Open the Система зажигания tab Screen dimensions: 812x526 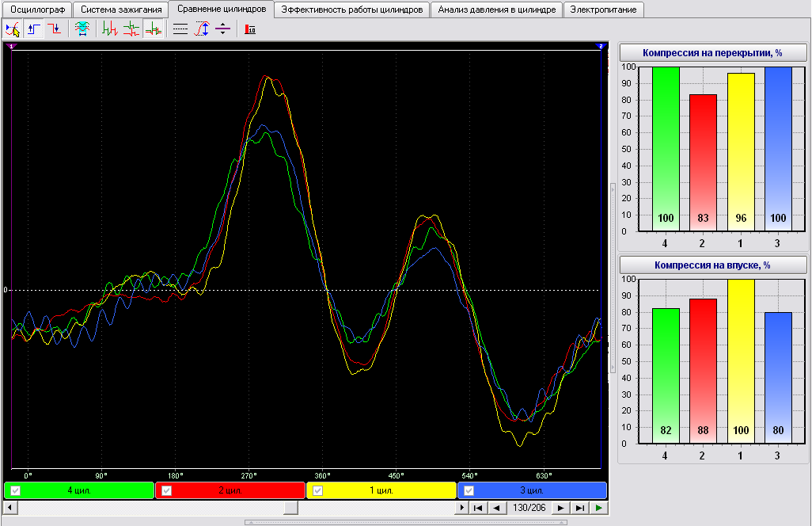[x=121, y=10]
